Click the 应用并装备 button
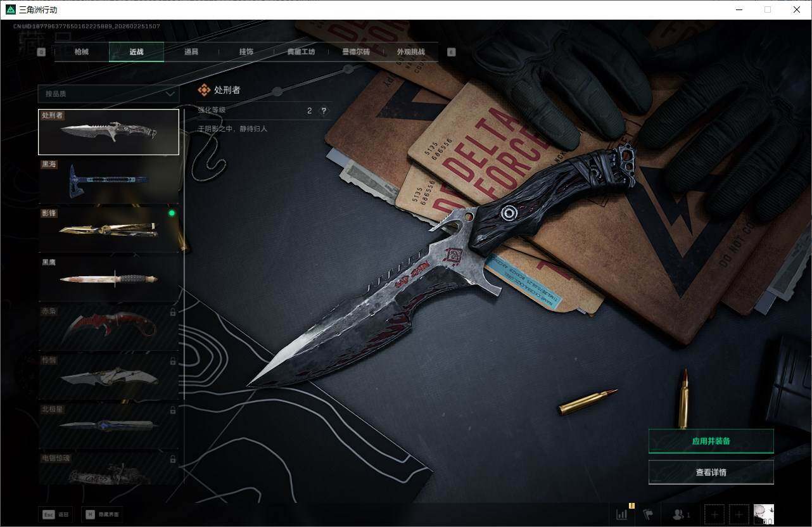This screenshot has height=527, width=812. [711, 441]
